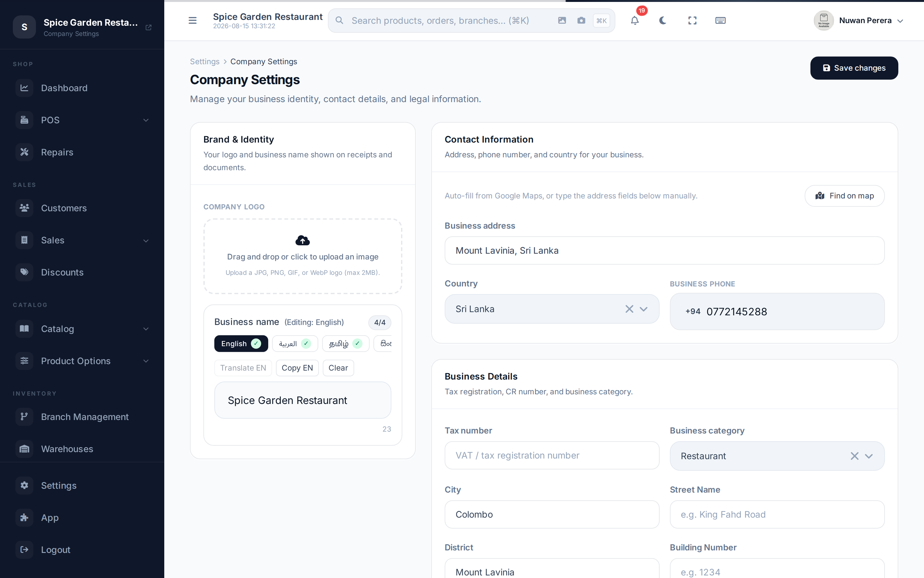Open the Nuwan Perera user menu
924x578 pixels.
[x=858, y=20]
